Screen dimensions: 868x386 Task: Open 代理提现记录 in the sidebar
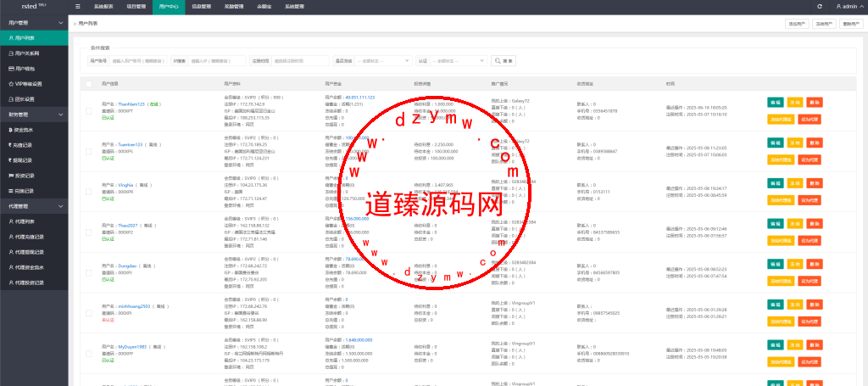click(34, 252)
